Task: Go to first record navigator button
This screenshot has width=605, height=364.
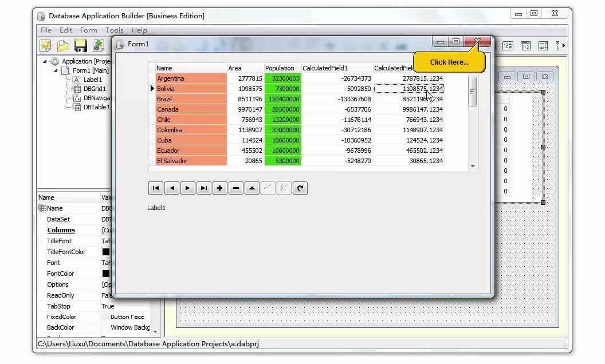Action: (x=156, y=188)
